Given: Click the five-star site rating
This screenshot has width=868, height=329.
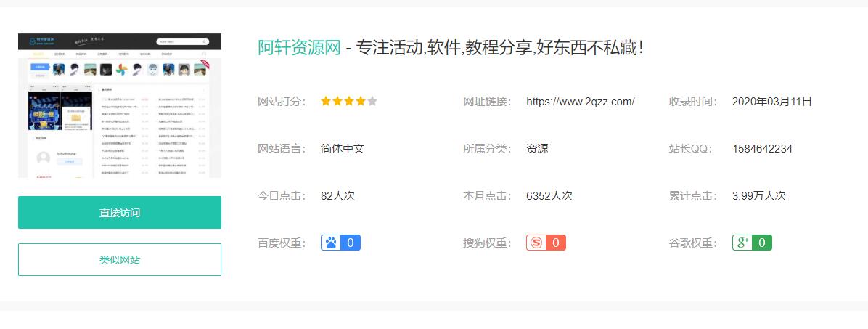Looking at the screenshot, I should click(x=349, y=102).
